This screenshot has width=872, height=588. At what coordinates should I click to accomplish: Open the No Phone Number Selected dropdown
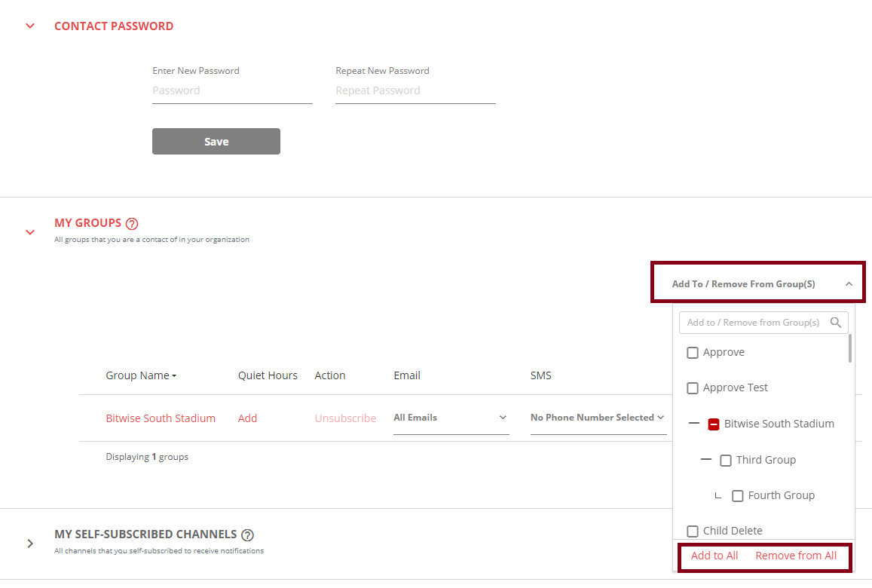(x=598, y=418)
